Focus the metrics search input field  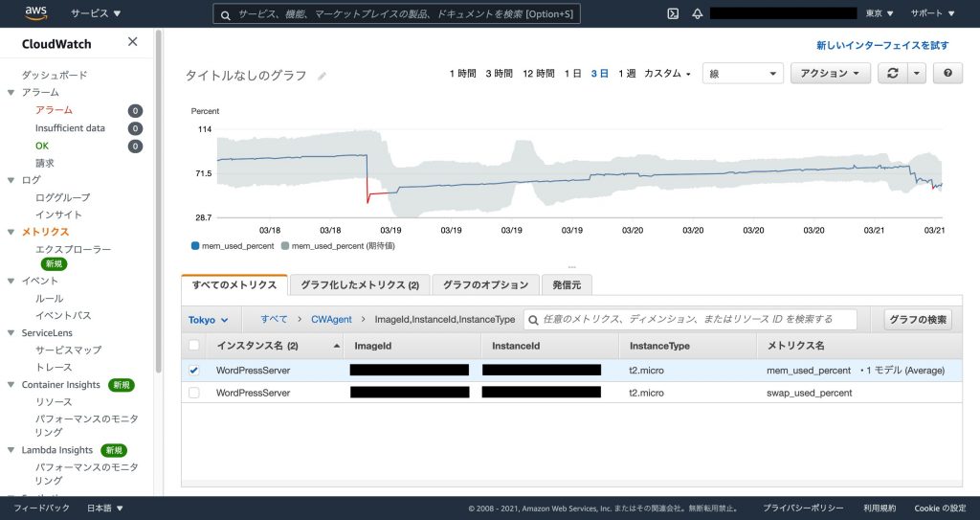tap(690, 320)
